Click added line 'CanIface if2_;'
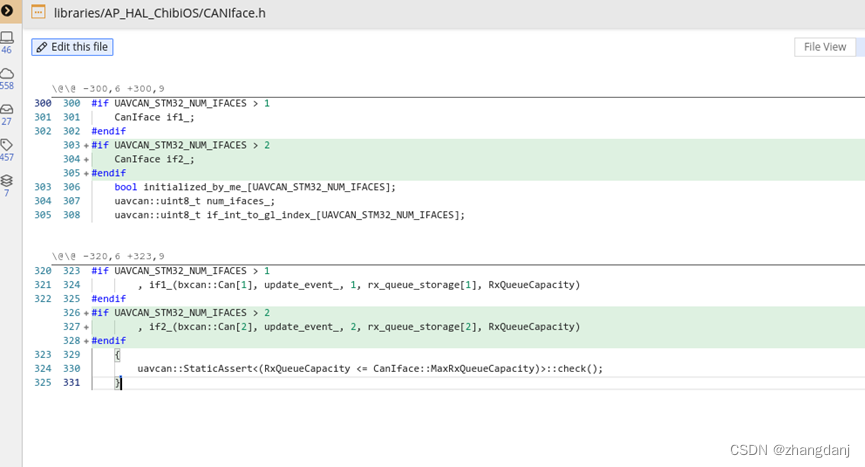This screenshot has height=467, width=865. click(154, 159)
